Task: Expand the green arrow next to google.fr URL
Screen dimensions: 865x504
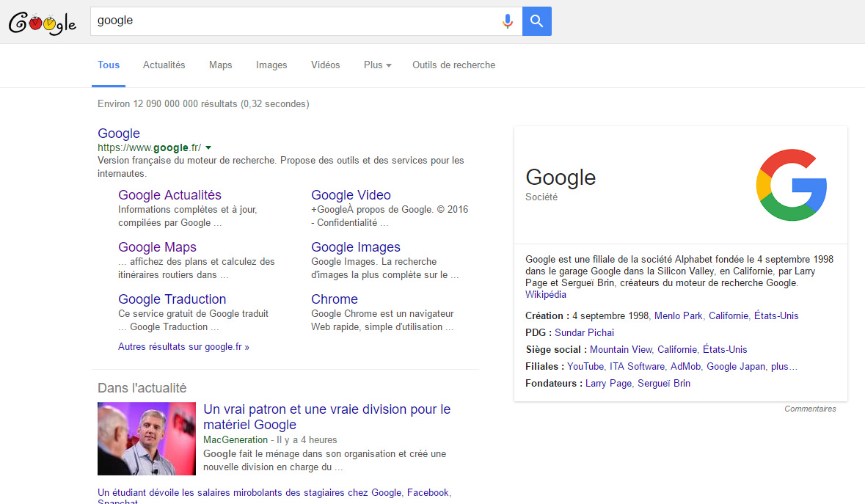Action: (208, 147)
